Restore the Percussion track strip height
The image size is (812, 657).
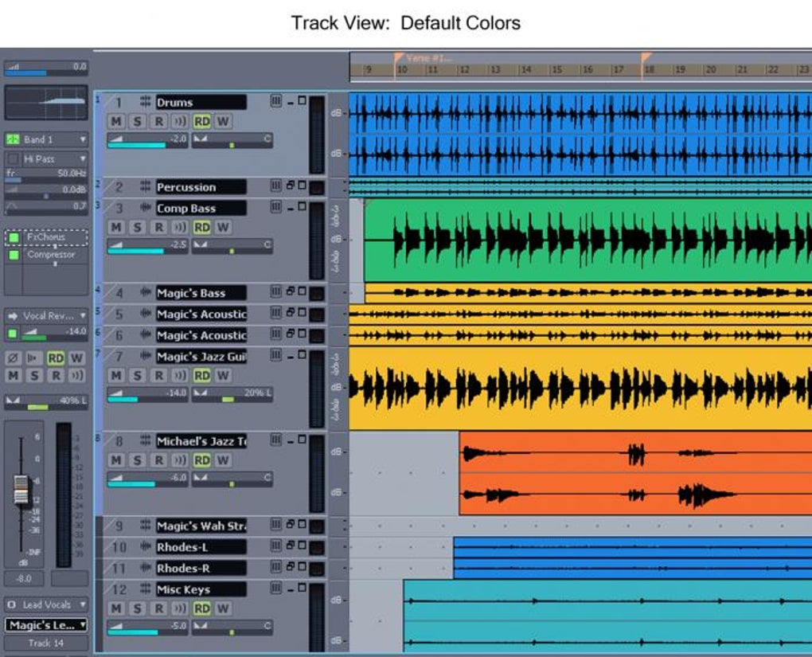tap(291, 185)
